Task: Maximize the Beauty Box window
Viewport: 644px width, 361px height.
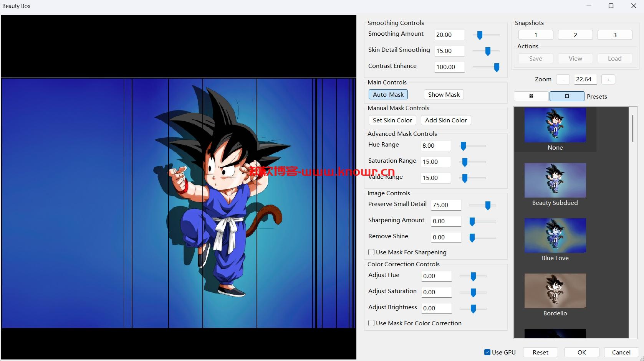Action: pyautogui.click(x=611, y=6)
